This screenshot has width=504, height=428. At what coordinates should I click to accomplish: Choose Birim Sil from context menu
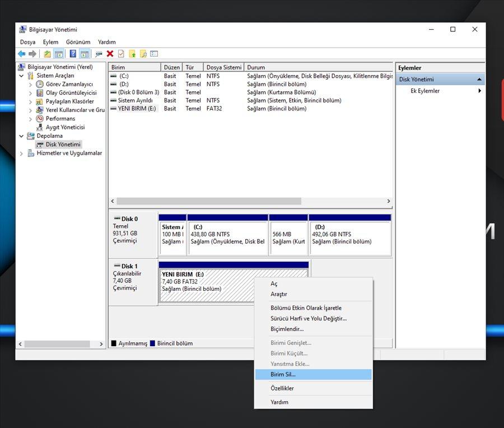coord(283,374)
